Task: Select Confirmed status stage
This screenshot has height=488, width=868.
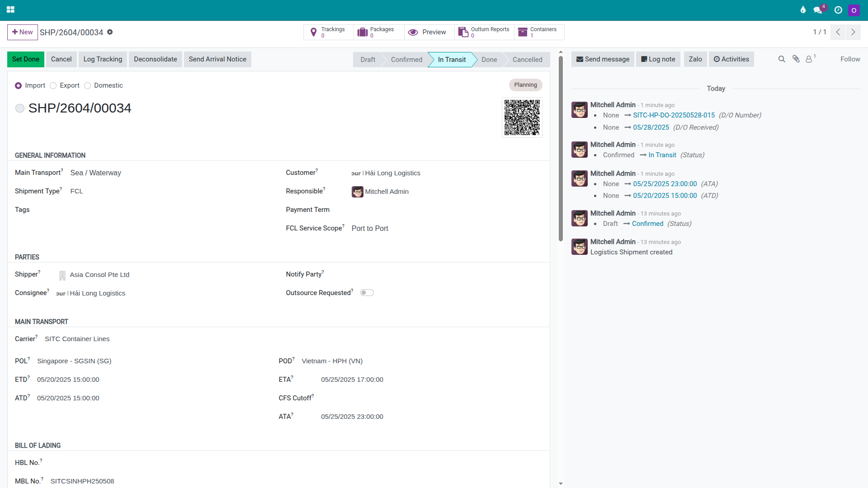Action: click(406, 60)
